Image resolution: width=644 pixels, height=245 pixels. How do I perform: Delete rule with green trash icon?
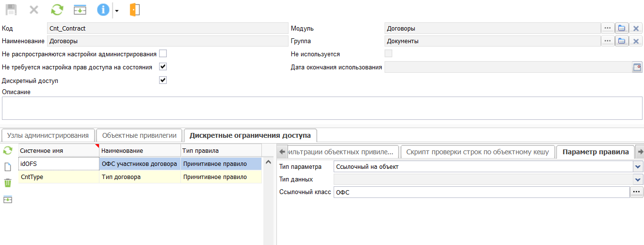tap(8, 183)
